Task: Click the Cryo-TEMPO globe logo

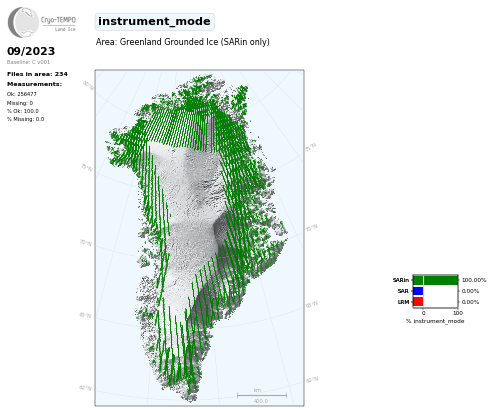Action: point(23,22)
